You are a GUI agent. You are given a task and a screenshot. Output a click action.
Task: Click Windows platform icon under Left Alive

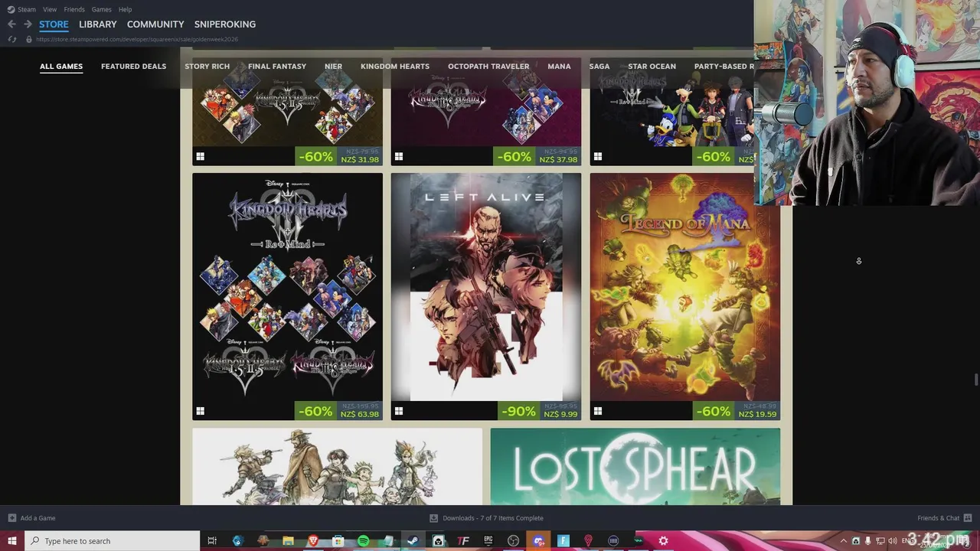point(399,411)
